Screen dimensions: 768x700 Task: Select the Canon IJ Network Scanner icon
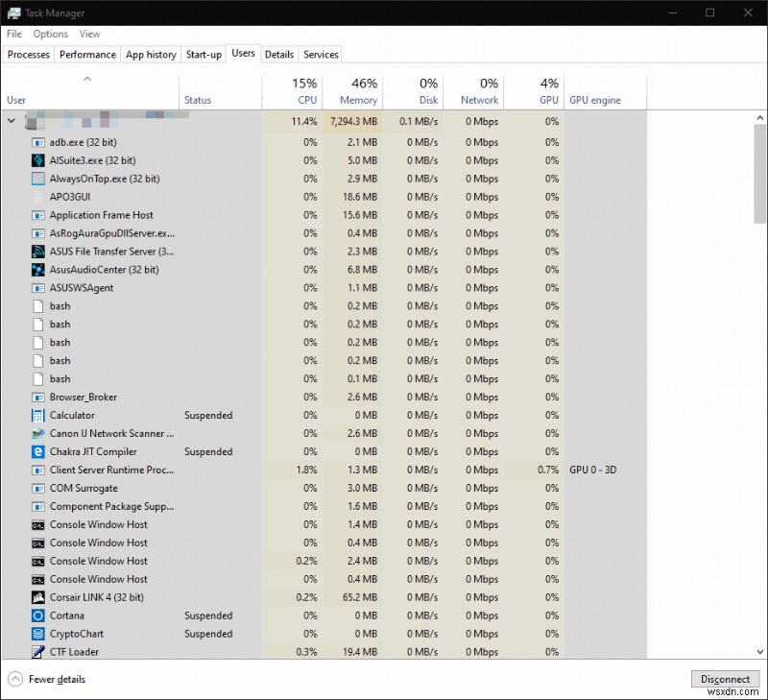tap(38, 433)
